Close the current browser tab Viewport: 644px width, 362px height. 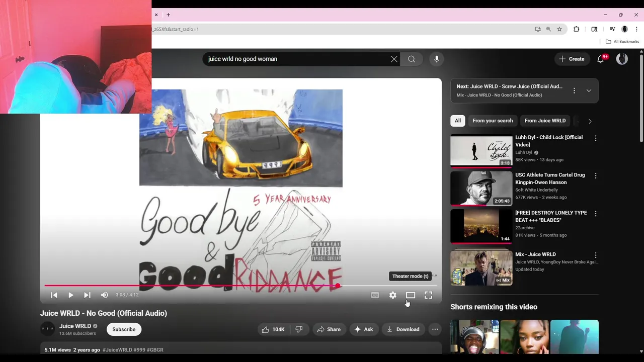pos(156,15)
